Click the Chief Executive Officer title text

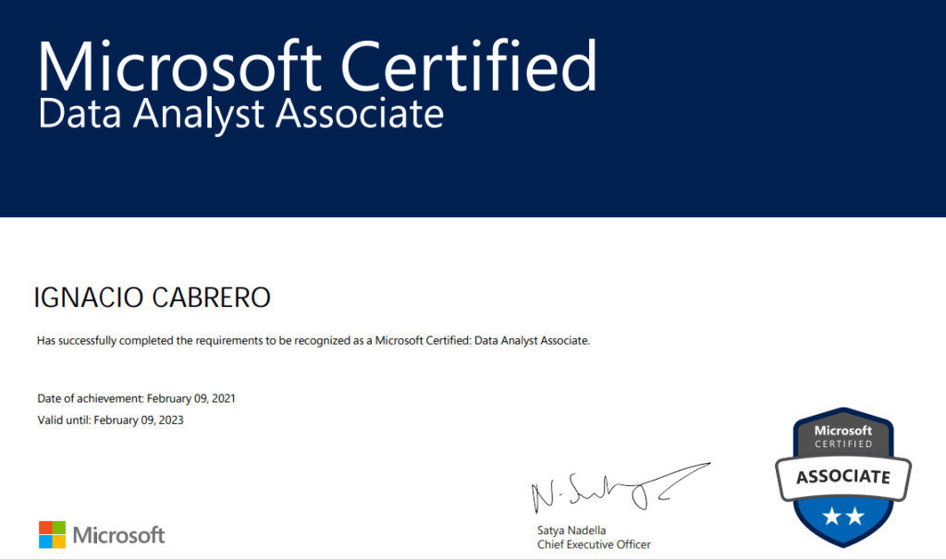(x=594, y=544)
